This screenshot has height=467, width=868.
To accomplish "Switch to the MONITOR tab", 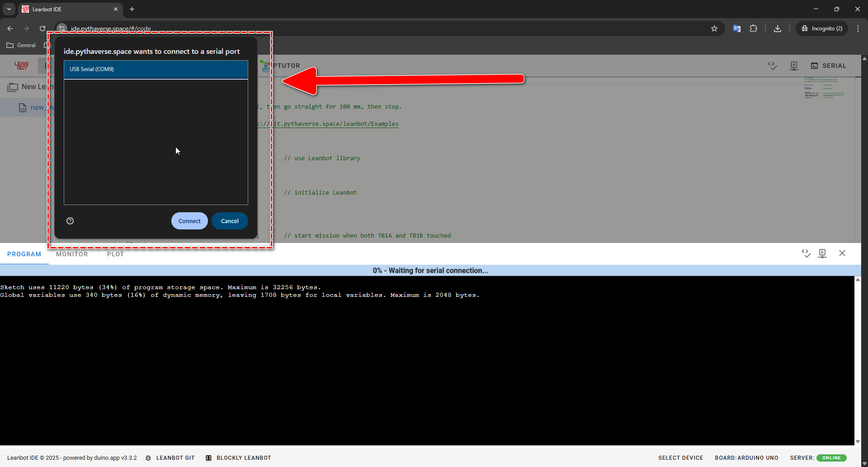I will 72,254.
